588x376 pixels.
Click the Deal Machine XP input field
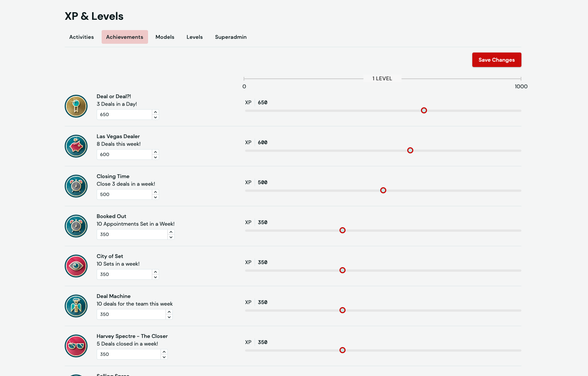pos(131,314)
